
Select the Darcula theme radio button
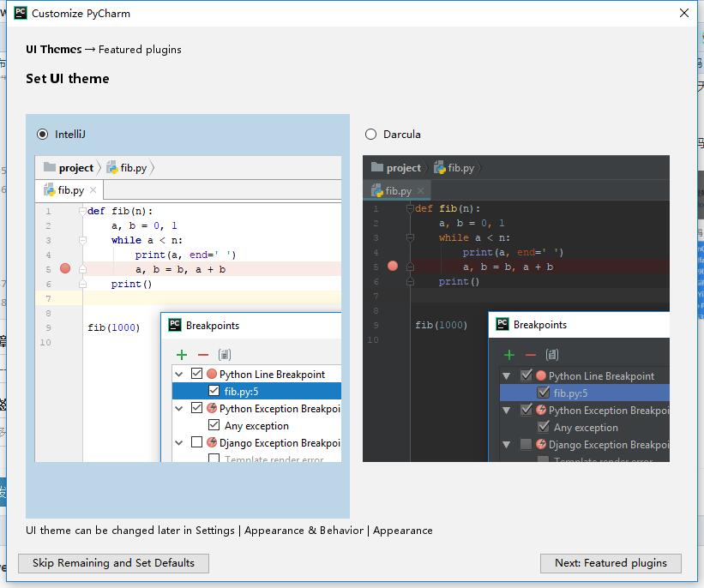click(x=370, y=135)
